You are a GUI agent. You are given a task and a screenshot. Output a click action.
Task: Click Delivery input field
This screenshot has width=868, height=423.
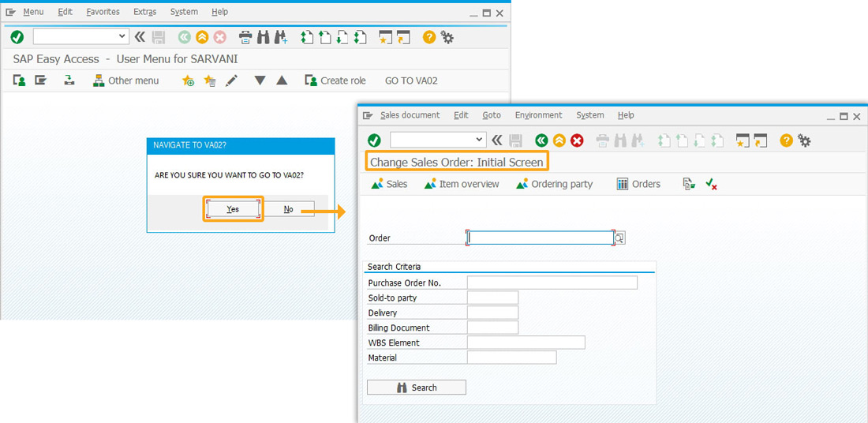click(492, 313)
